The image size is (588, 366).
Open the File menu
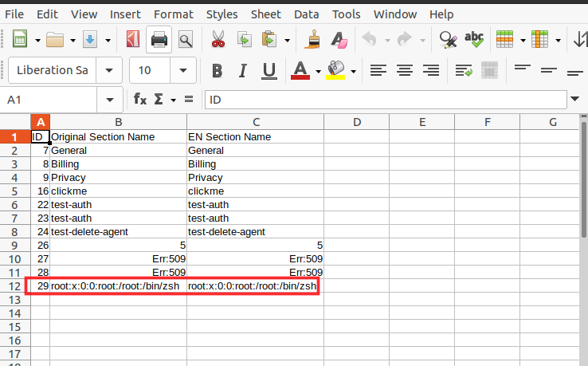pyautogui.click(x=14, y=14)
